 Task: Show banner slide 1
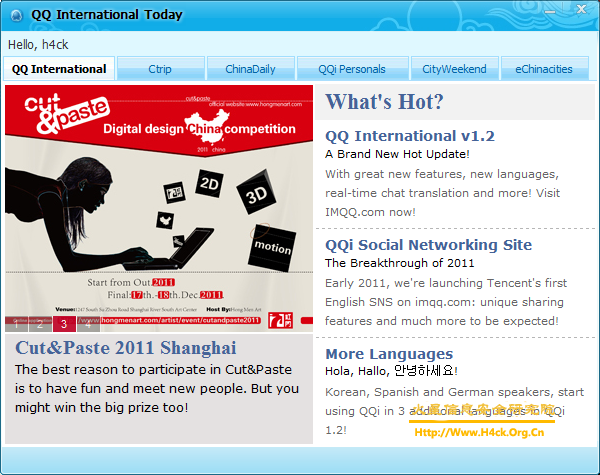tap(16, 325)
